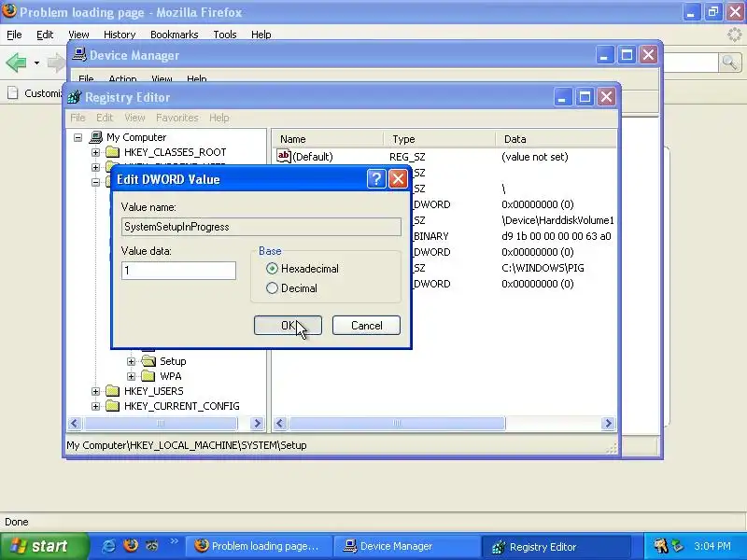Launch Internet Explorer from Quick Launch
This screenshot has width=747, height=560.
(x=108, y=546)
